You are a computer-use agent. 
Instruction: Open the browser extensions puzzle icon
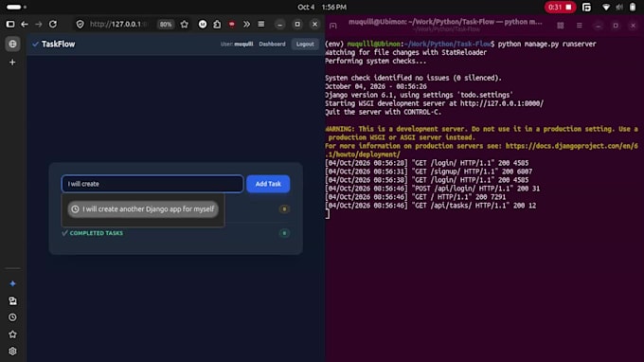(217, 25)
